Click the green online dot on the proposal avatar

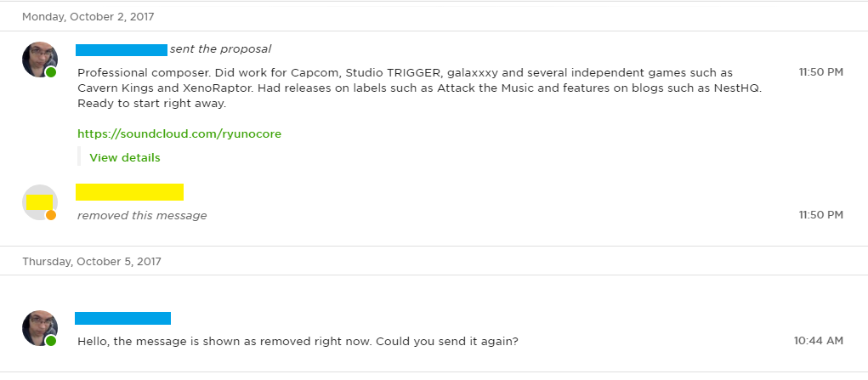click(x=51, y=73)
